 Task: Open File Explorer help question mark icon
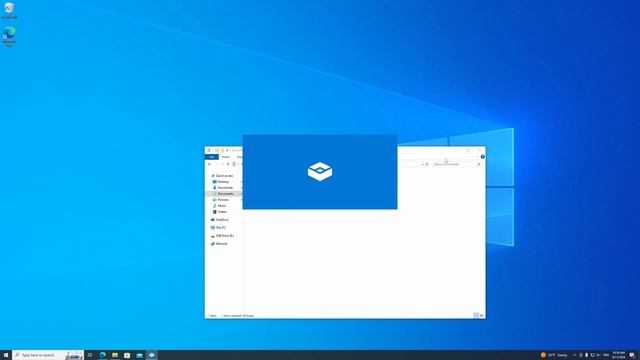pos(482,157)
